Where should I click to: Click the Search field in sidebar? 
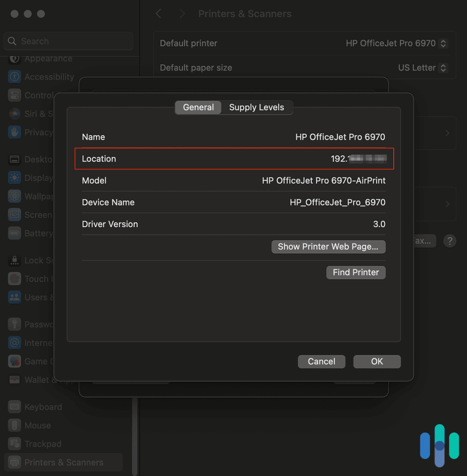pyautogui.click(x=68, y=41)
